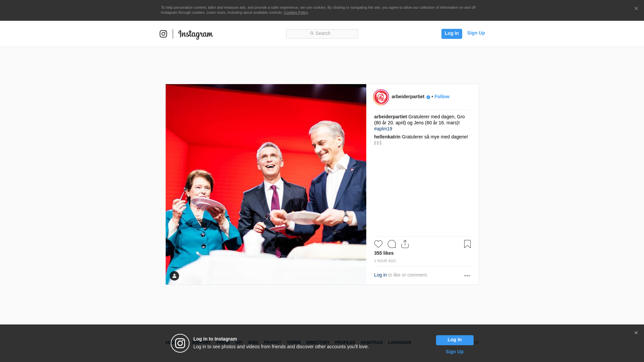Image resolution: width=644 pixels, height=362 pixels.
Task: Open the Cookies Policy link
Action: coord(296,12)
